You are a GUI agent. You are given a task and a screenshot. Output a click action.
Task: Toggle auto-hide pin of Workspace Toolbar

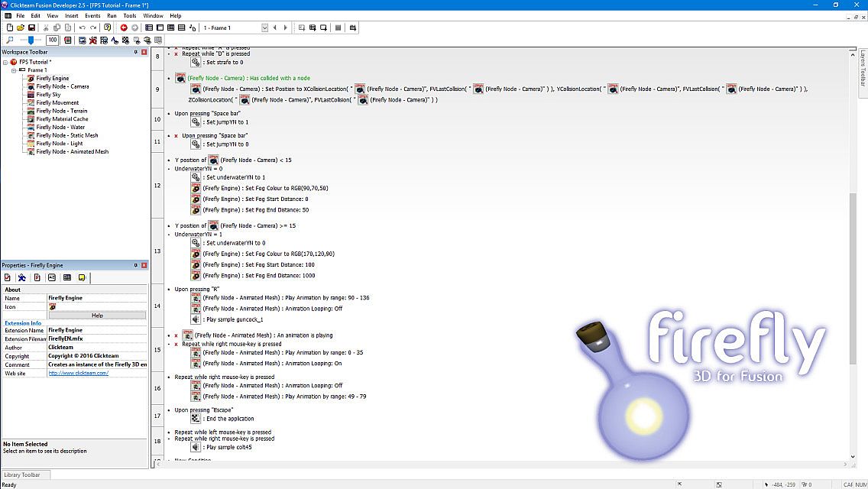tap(136, 52)
